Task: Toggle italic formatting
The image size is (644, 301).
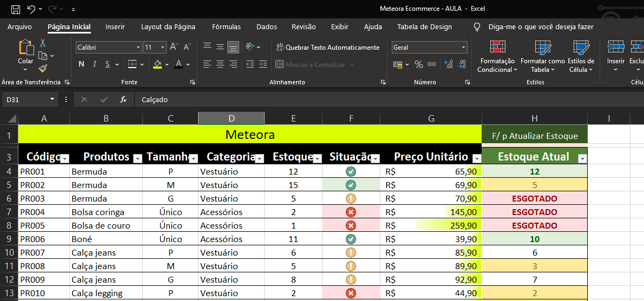Action: click(95, 64)
